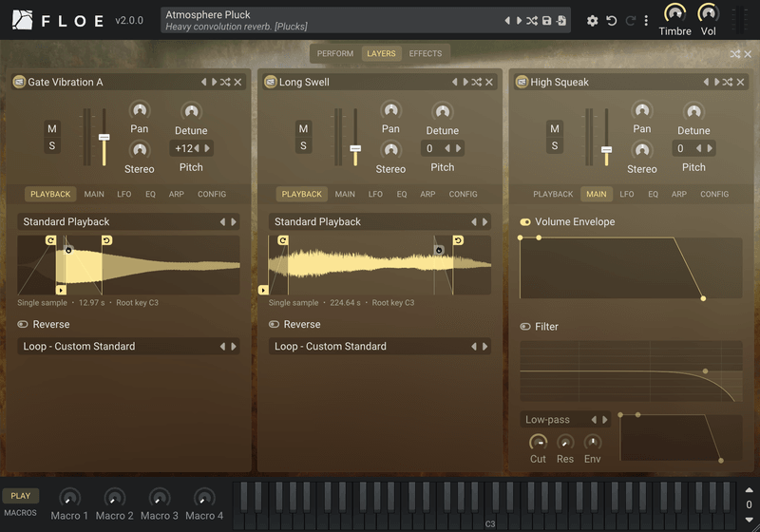This screenshot has width=760, height=532.
Task: Save the current preset
Action: [547, 20]
